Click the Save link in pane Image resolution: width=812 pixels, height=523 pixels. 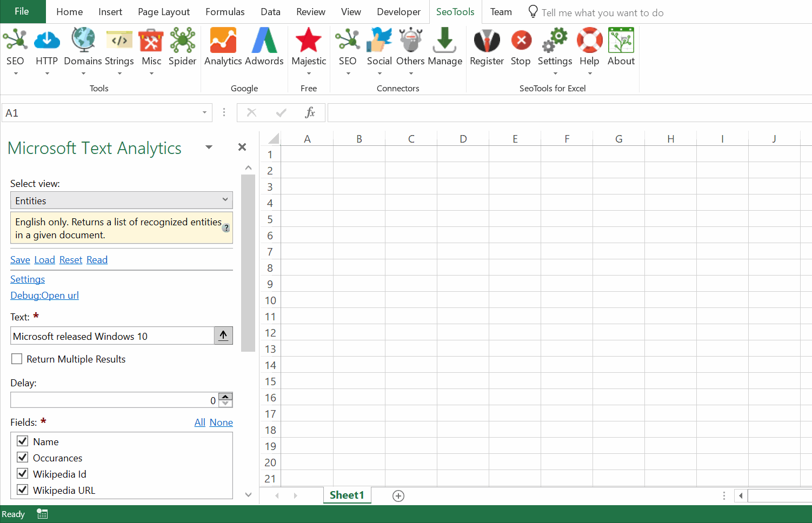point(20,260)
